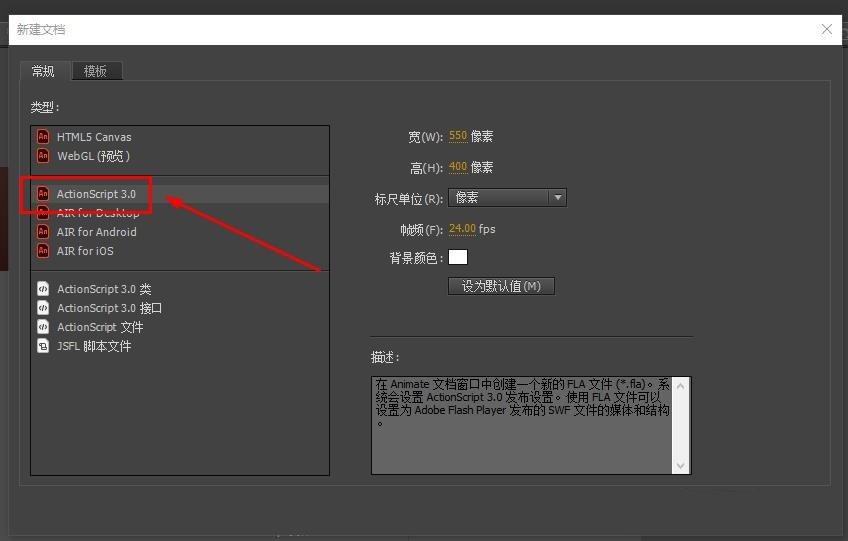Click the WebGL (预览) document icon
Image resolution: width=848 pixels, height=541 pixels.
click(x=43, y=156)
